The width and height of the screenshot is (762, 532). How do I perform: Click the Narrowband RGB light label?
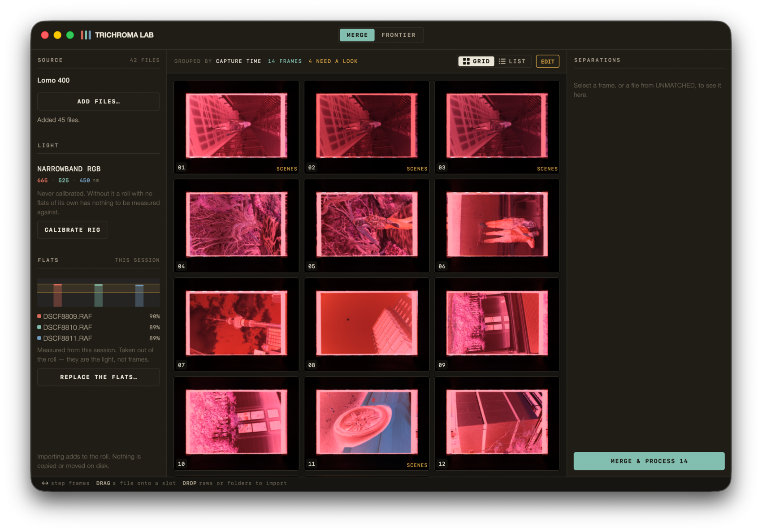[x=69, y=169]
